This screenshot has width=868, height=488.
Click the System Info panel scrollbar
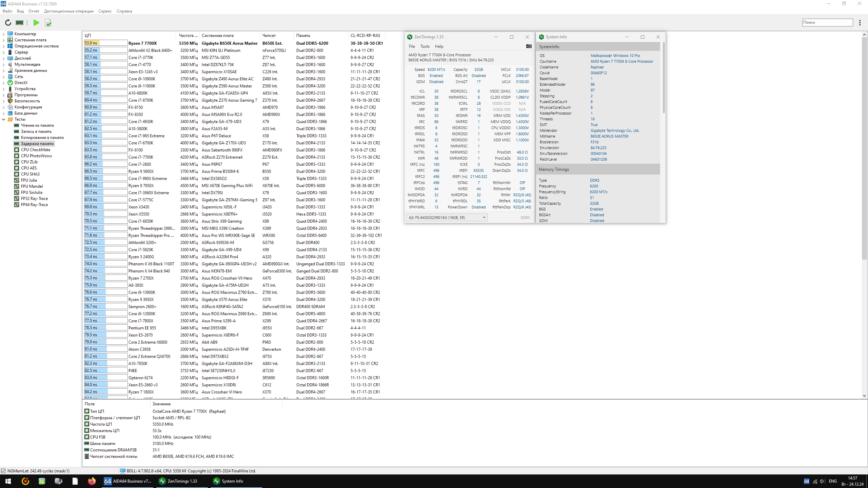pos(664,78)
